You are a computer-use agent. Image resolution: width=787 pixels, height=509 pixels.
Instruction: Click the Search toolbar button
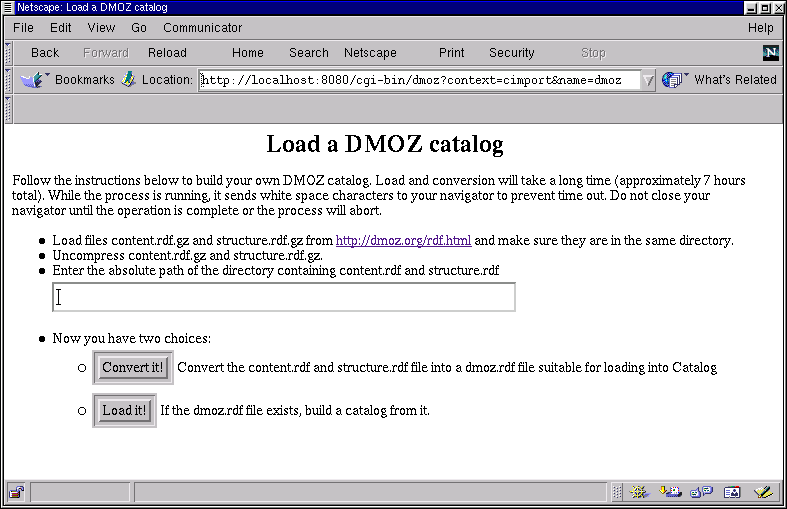click(x=309, y=53)
